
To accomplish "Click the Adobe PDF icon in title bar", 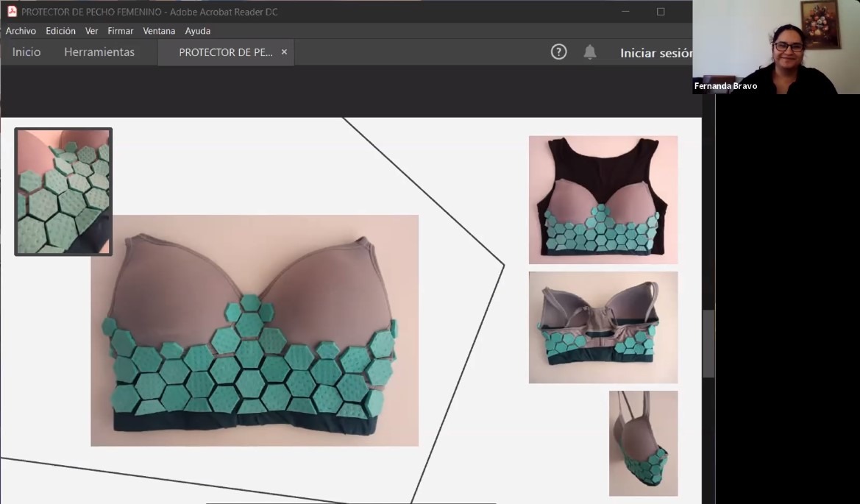I will tap(12, 12).
